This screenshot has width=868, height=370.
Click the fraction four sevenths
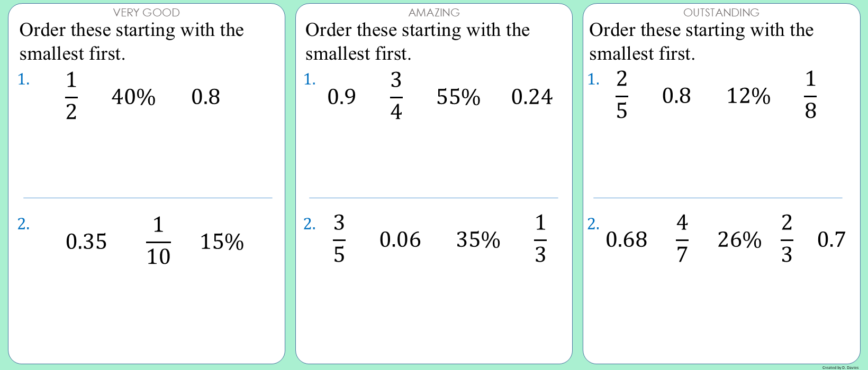tap(682, 239)
